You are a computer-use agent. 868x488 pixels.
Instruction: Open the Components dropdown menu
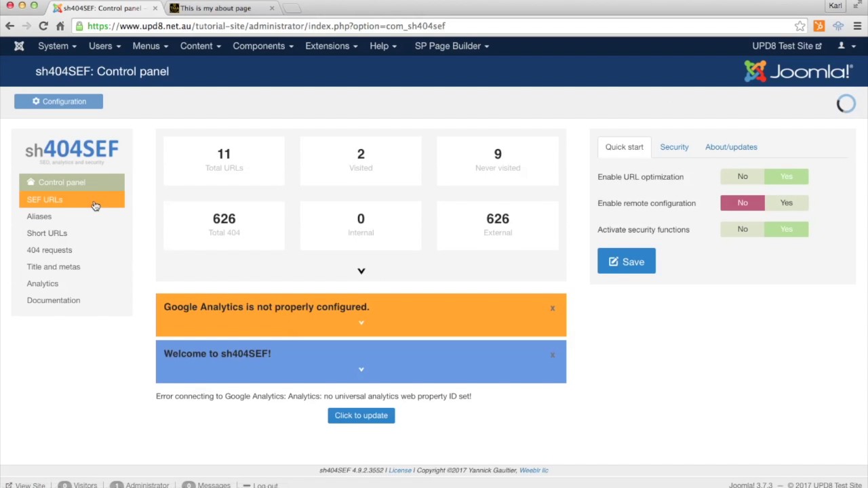[263, 46]
